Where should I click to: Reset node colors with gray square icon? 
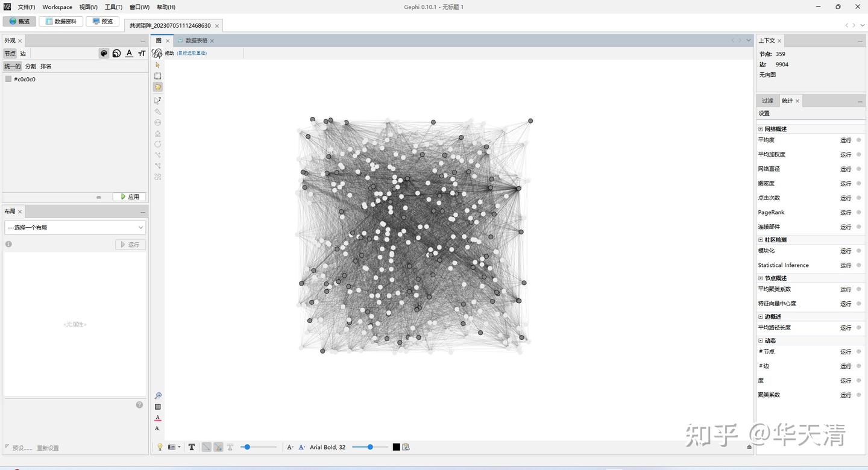[x=158, y=407]
